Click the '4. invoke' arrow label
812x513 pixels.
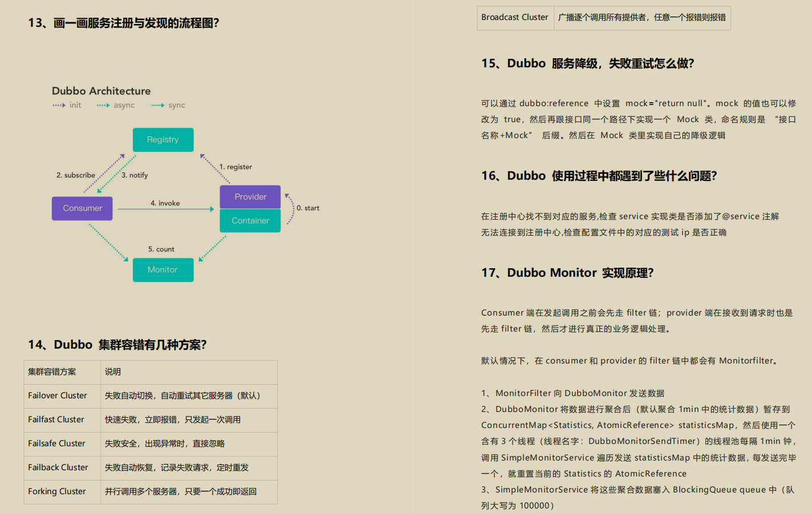coord(165,203)
